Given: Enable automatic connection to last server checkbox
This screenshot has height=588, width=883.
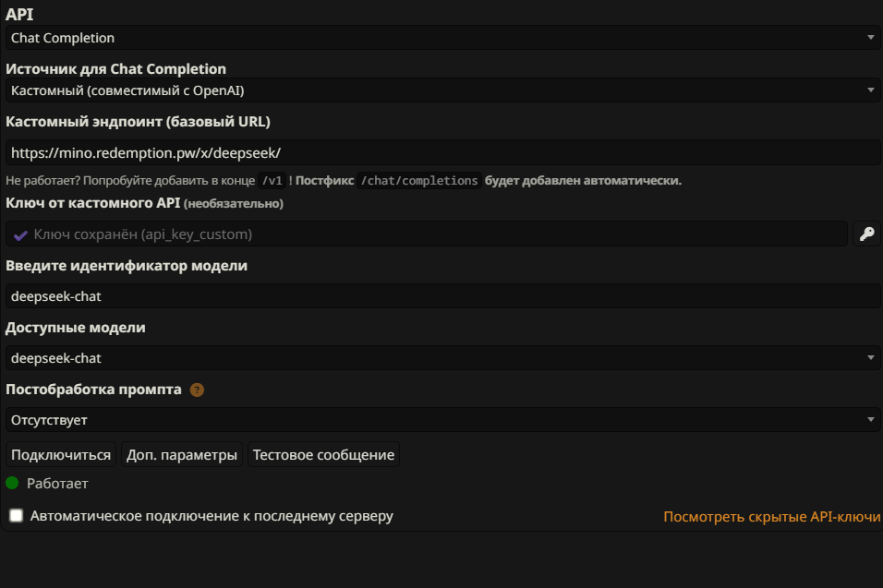Looking at the screenshot, I should click(17, 515).
